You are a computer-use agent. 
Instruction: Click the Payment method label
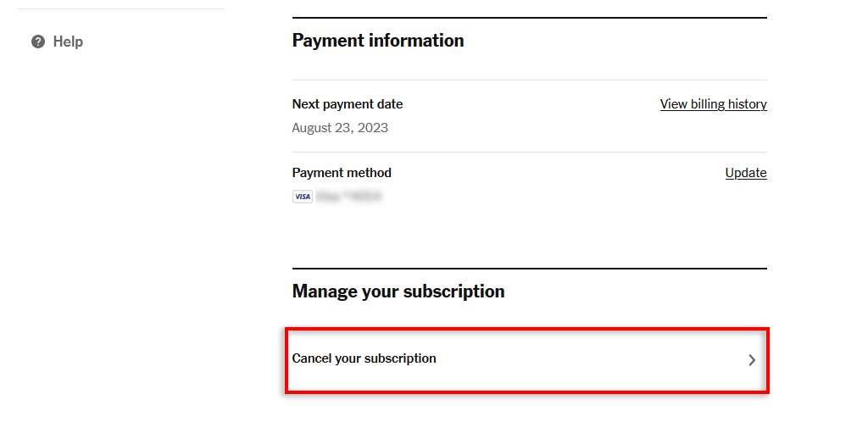(342, 173)
